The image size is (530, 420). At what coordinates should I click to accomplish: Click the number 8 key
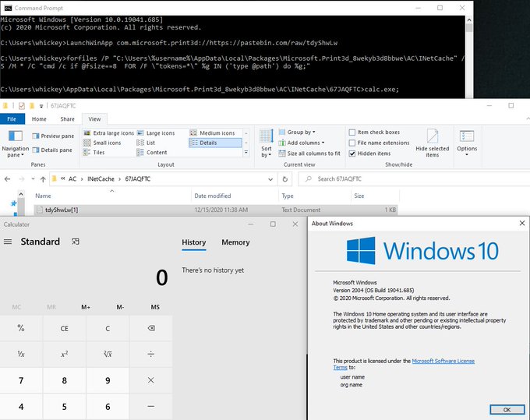(x=64, y=380)
